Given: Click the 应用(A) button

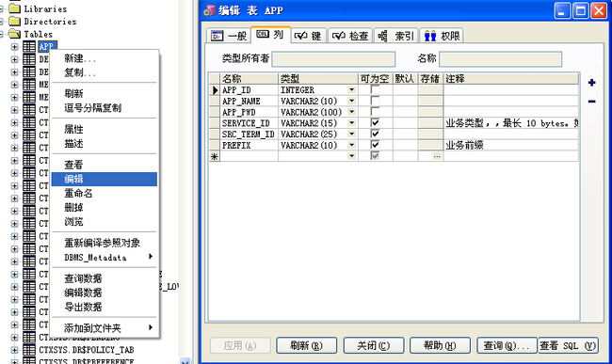Looking at the screenshot, I should click(x=240, y=346).
